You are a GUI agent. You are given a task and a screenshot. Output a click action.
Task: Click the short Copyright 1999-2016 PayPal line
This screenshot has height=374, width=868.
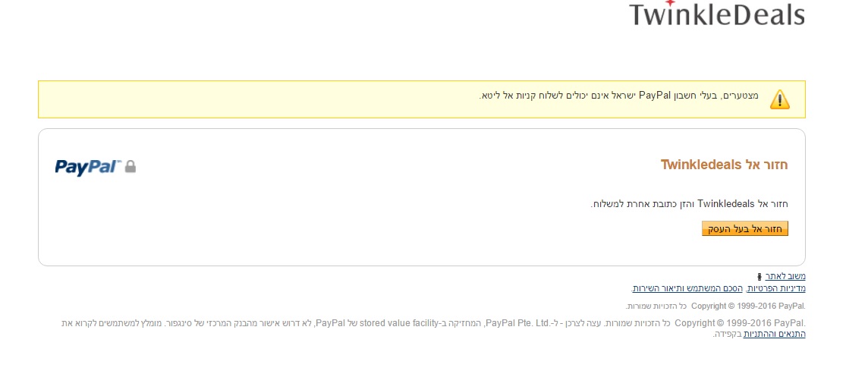coord(715,306)
